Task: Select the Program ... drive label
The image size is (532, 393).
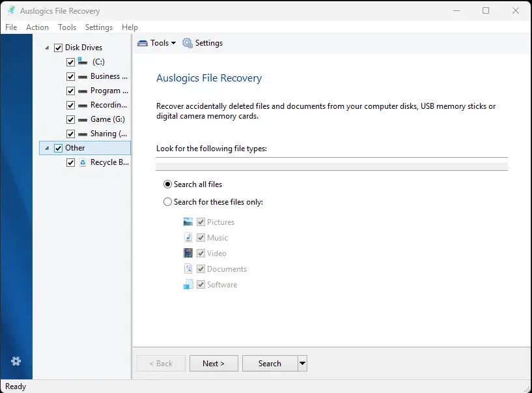Action: click(109, 91)
